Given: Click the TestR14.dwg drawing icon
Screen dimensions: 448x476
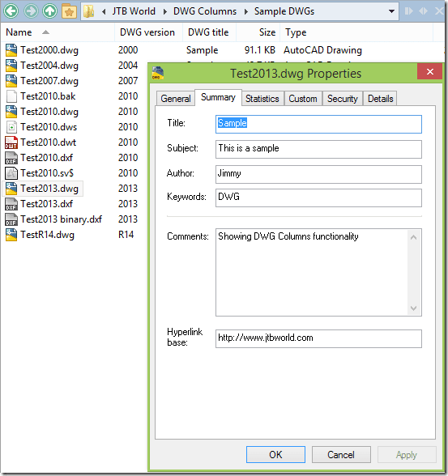Looking at the screenshot, I should (x=11, y=235).
